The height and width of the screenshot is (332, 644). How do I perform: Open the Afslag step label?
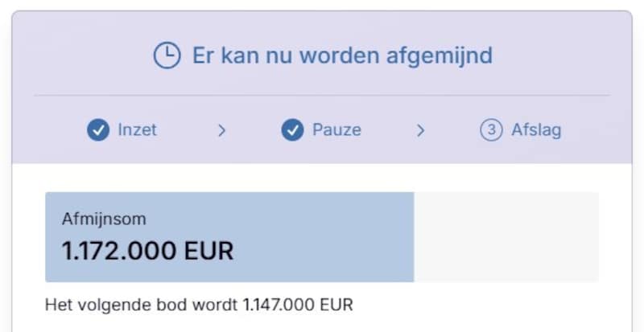tap(536, 130)
